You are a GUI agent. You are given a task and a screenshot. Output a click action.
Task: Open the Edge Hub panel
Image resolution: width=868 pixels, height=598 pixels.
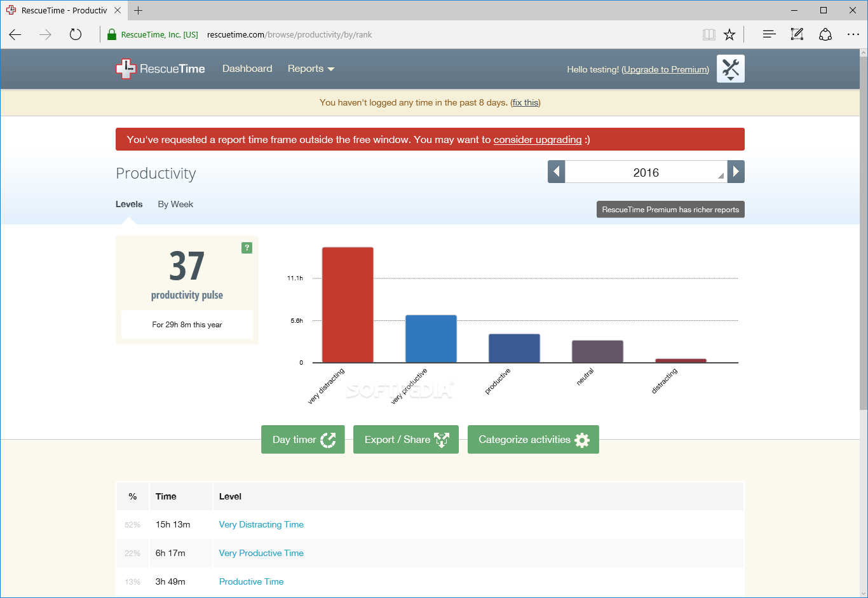click(x=769, y=34)
